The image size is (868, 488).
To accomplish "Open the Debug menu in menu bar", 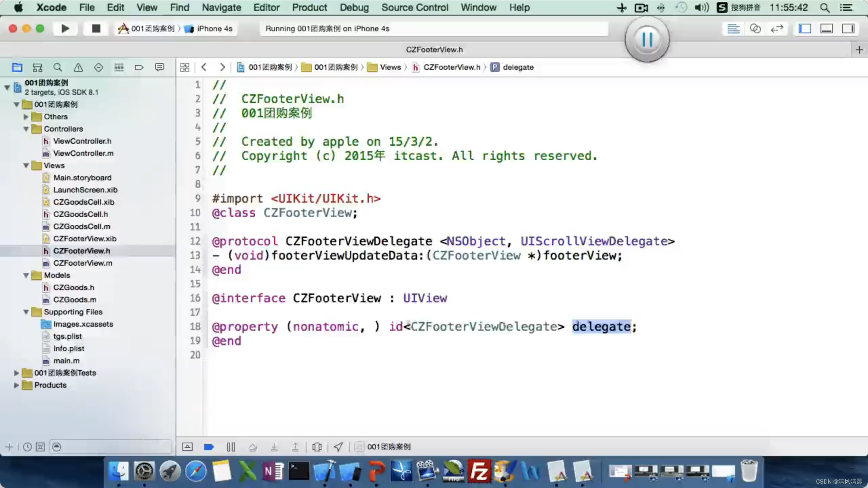I will point(355,7).
